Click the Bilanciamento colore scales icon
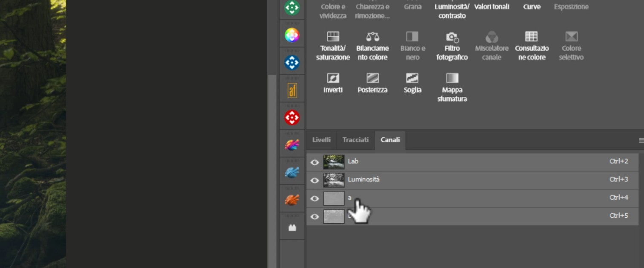This screenshot has width=644, height=268. pos(373,37)
